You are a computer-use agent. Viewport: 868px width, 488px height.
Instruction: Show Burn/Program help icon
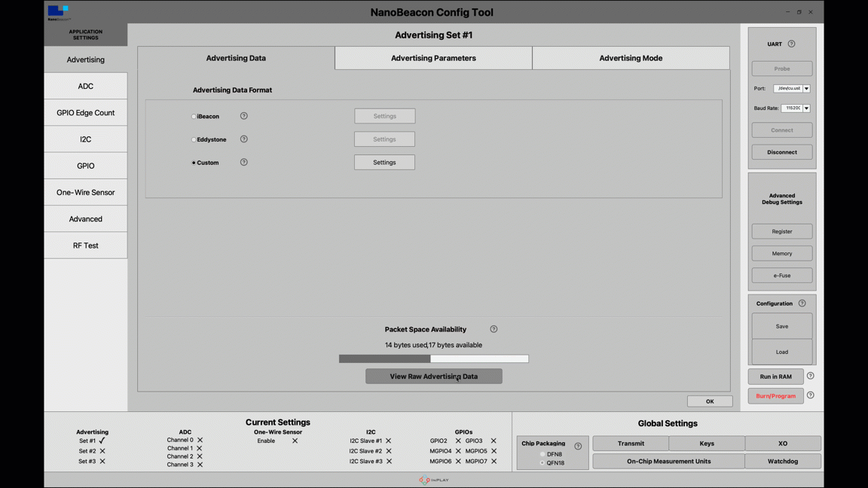[x=810, y=395]
